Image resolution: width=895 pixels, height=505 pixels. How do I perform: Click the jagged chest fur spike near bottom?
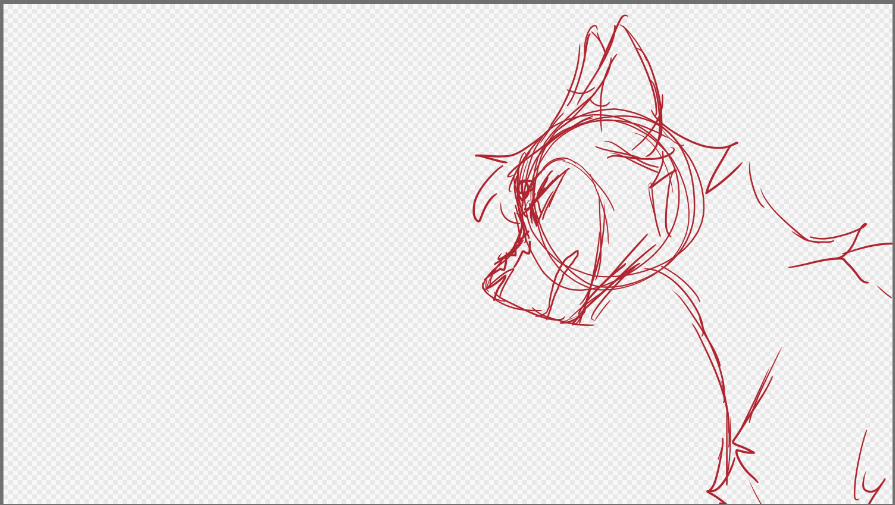click(x=738, y=455)
